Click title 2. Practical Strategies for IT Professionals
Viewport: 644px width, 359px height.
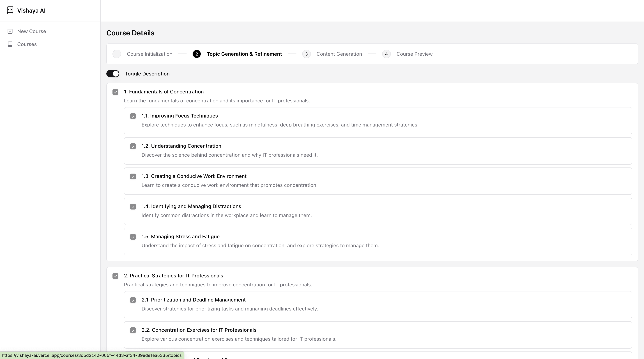[174, 276]
